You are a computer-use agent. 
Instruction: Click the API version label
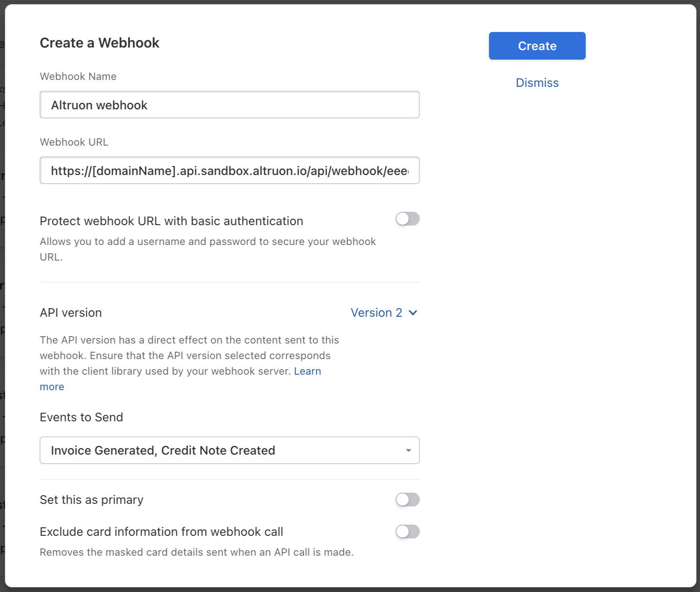coord(70,312)
